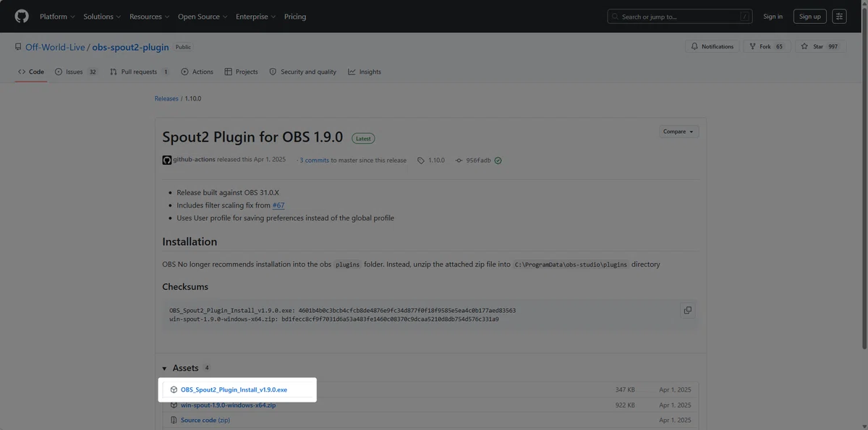Open the 1.10.0 tag next to the commit hash
Viewport: 868px width, 430px height.
tap(432, 160)
